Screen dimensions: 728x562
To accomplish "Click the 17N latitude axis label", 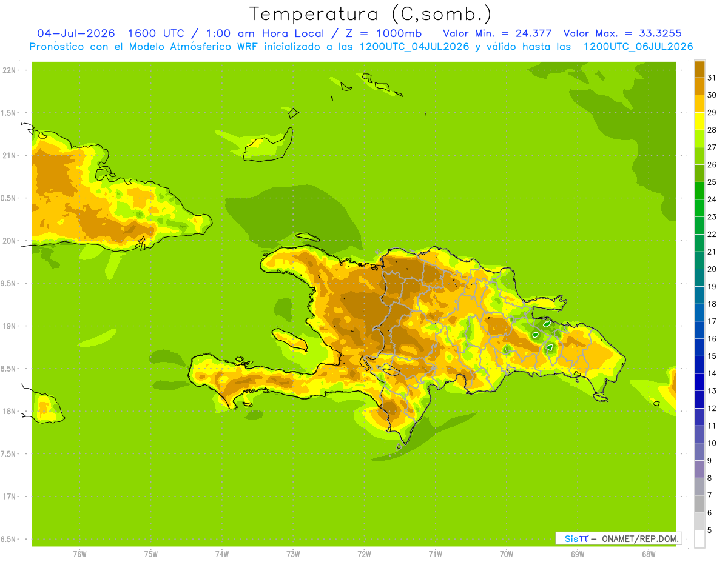I will [x=10, y=497].
